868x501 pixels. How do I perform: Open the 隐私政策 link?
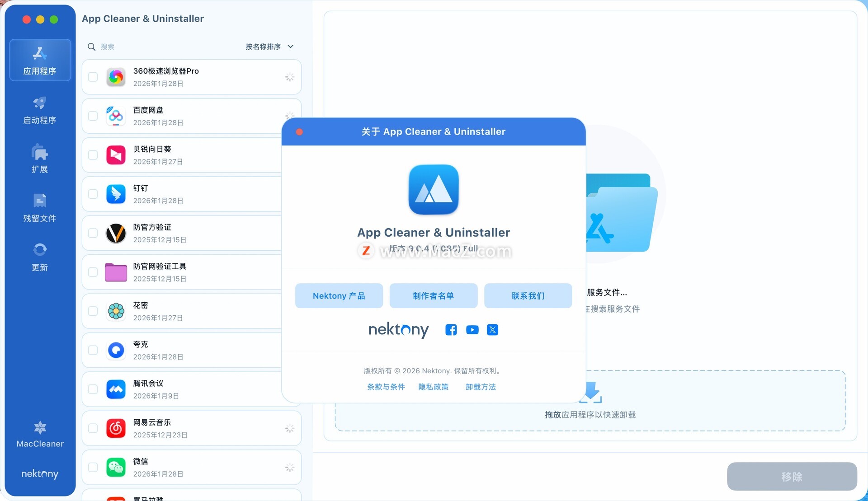433,387
